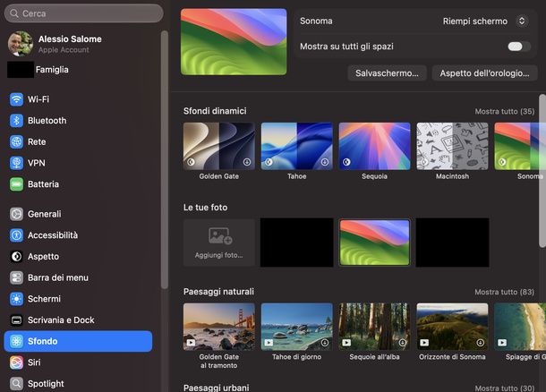Expand Paesaggi naturali with Mostra tutto (83)
This screenshot has height=392, width=546.
505,292
